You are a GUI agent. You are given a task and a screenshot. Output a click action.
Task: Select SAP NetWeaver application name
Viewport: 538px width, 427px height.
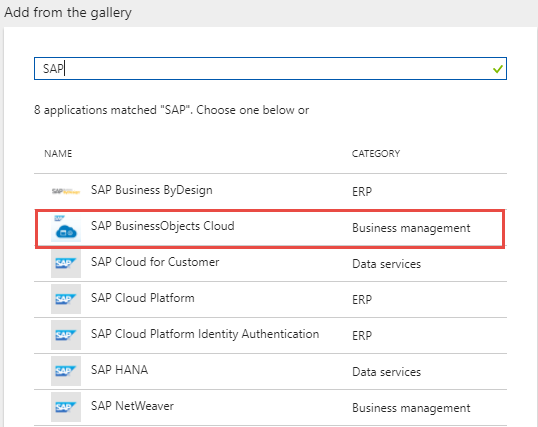(x=132, y=406)
